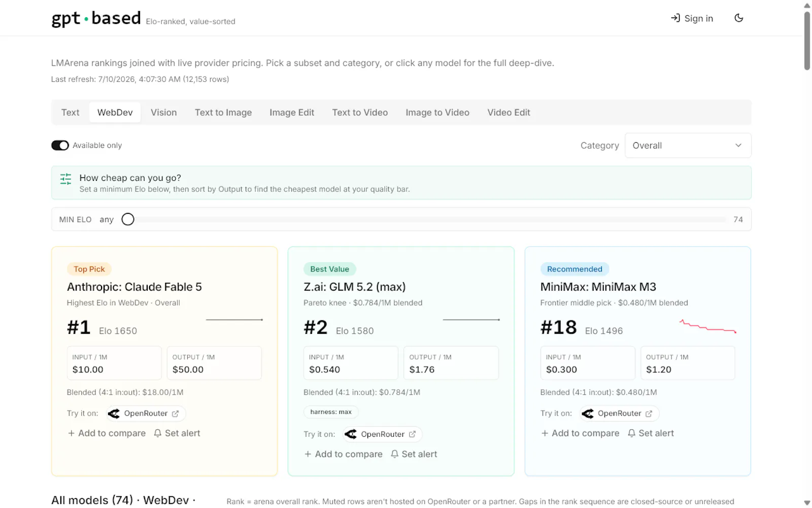Click external link icon on MiniMax M3 card
The height and width of the screenshot is (508, 812).
coord(649,414)
